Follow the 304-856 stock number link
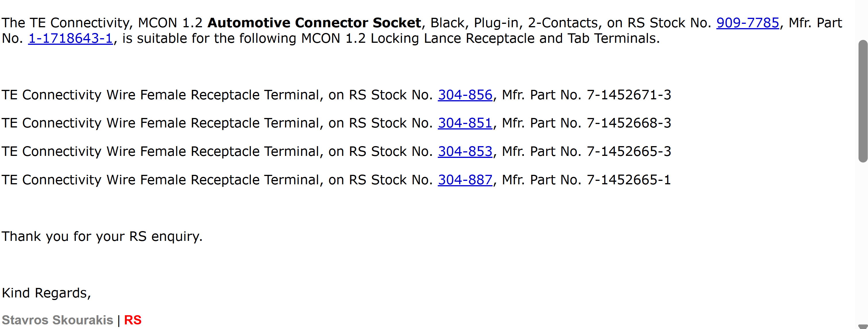Screen dimensions: 868x329 [x=465, y=95]
